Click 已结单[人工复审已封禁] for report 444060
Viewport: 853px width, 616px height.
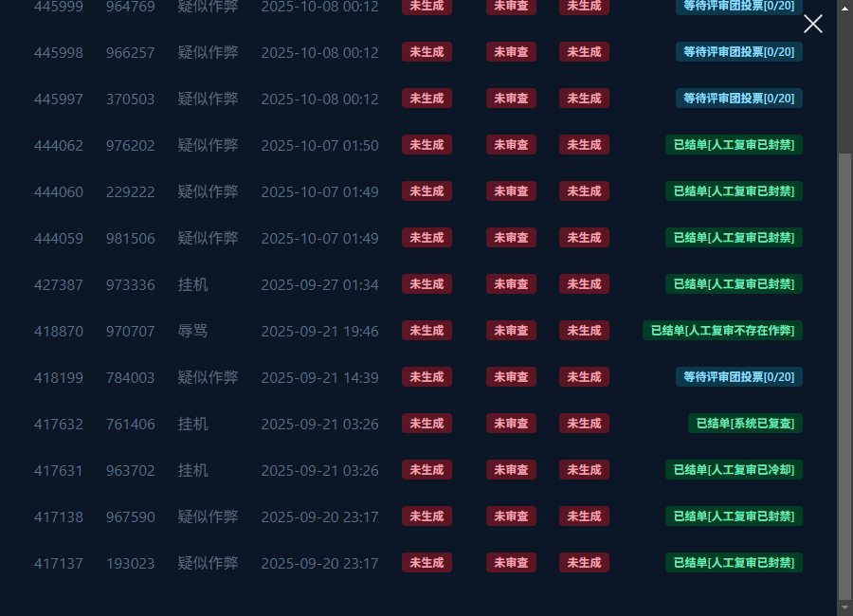coord(734,191)
